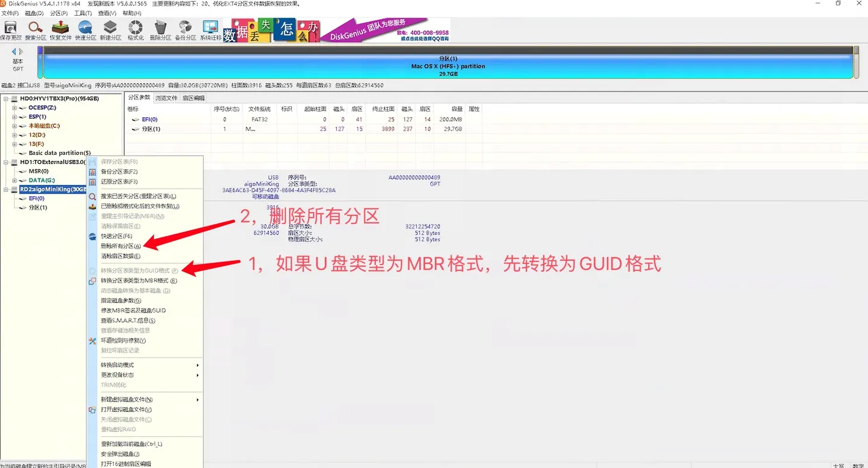Select the 格式化 format toolbar icon
This screenshot has height=468, width=868.
point(134,28)
